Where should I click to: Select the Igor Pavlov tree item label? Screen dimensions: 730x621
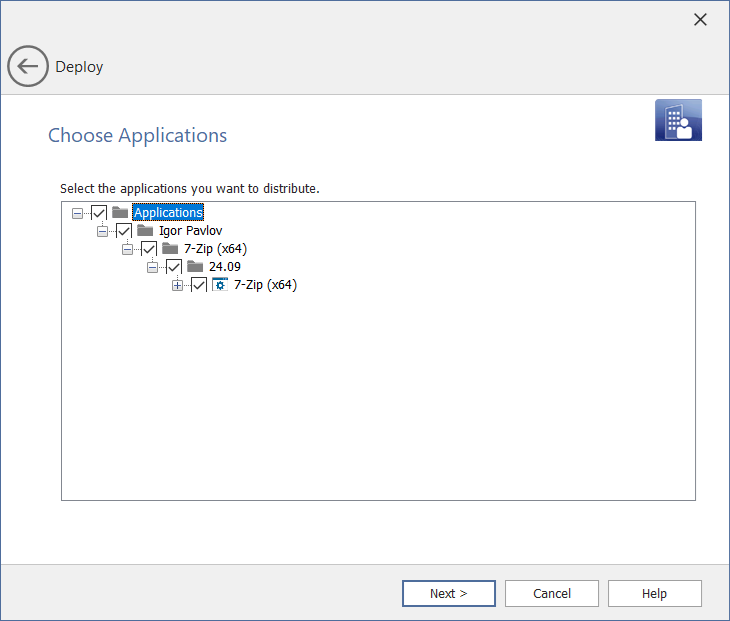[x=190, y=230]
